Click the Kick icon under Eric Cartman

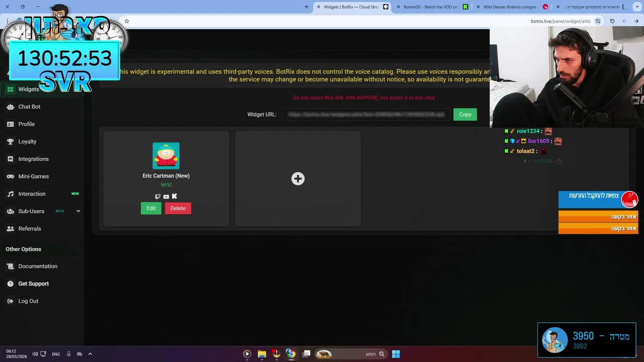click(175, 197)
